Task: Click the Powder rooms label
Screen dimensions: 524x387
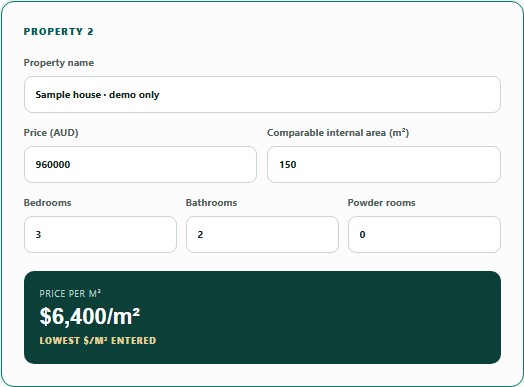Action: click(x=381, y=203)
